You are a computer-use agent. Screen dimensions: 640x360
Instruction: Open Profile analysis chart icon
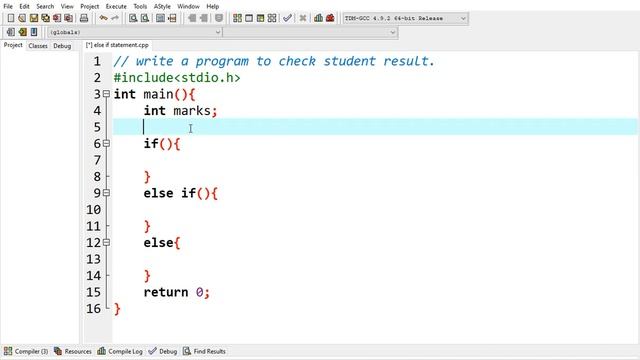point(318,18)
